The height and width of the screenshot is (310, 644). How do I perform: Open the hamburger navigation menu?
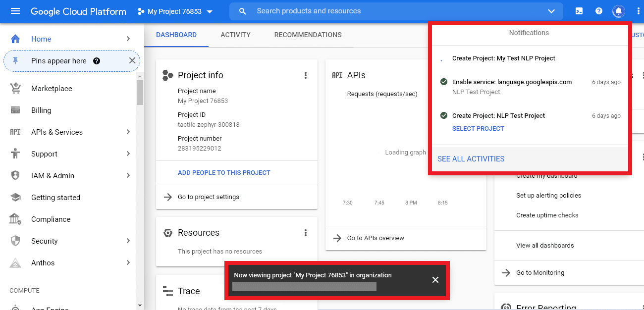(15, 11)
